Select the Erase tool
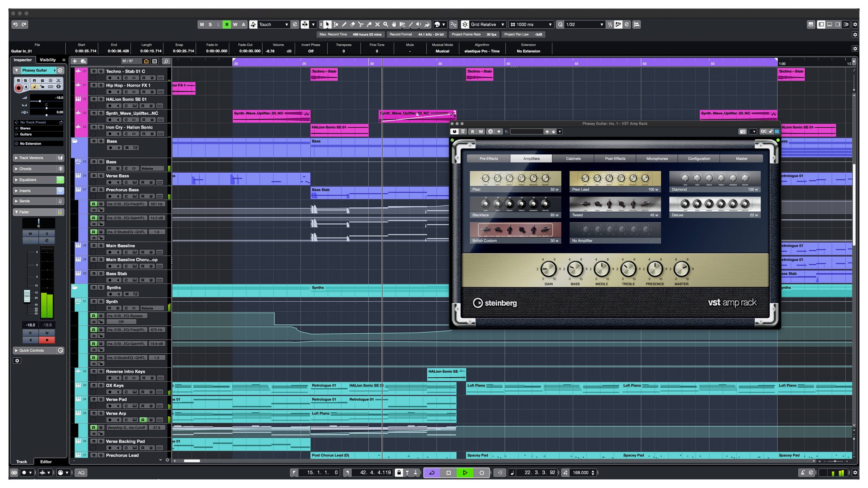The height and width of the screenshot is (488, 868). pyautogui.click(x=352, y=24)
